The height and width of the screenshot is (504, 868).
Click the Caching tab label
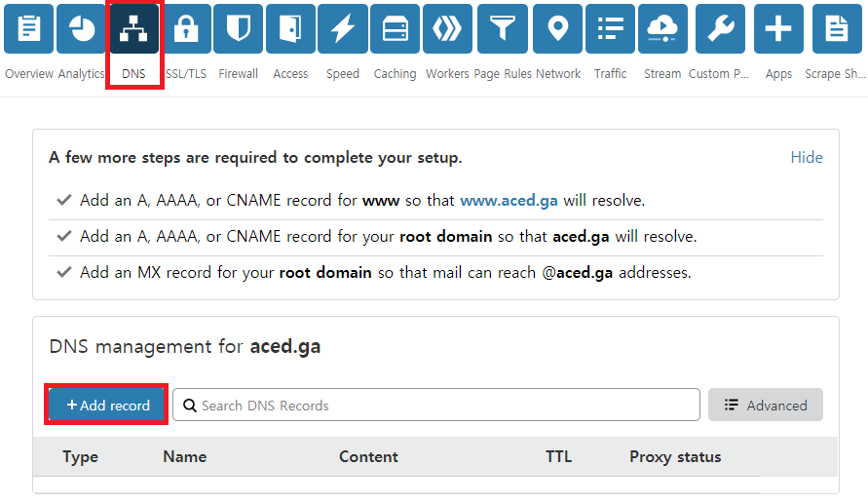coord(395,74)
